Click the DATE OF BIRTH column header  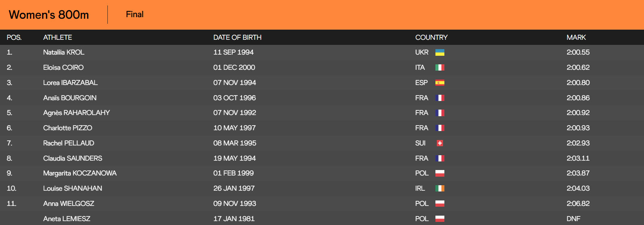click(237, 37)
